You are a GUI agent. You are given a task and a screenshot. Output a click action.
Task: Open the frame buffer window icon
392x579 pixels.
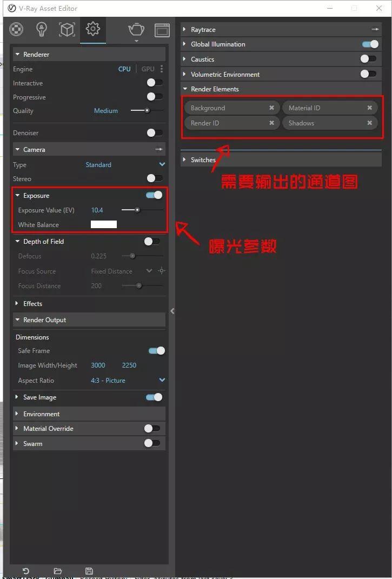pos(162,30)
